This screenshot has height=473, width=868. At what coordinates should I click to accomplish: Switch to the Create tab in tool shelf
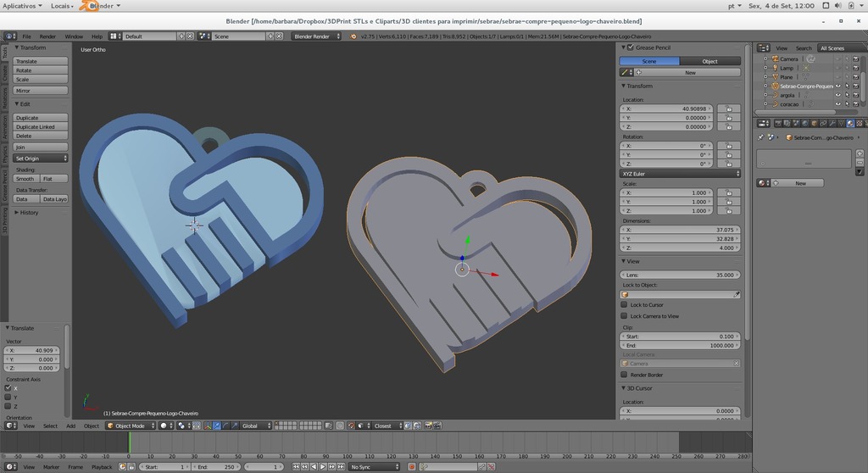click(4, 74)
